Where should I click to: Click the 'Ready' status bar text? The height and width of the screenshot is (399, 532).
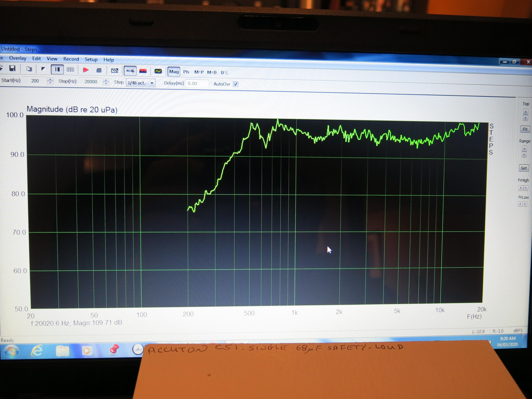7,340
